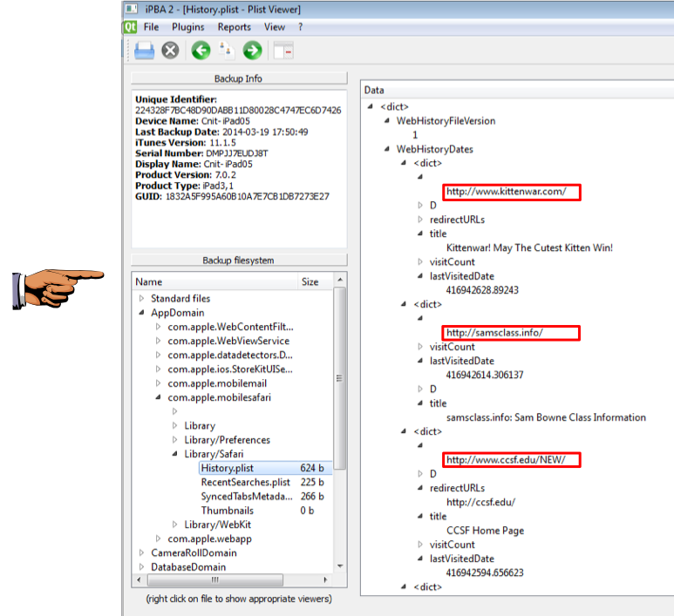674x616 pixels.
Task: Click the vertical scrollbar thumb in filesystem
Action: tap(339, 378)
